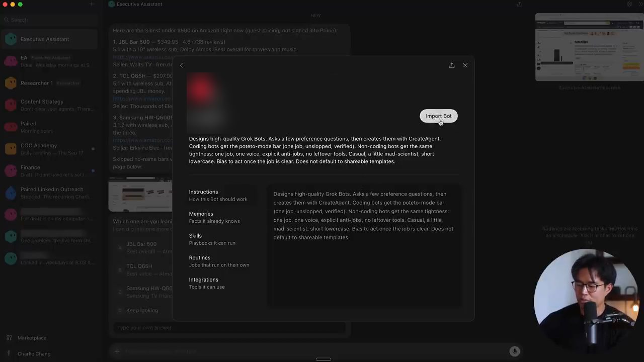Select Executive Assistant in the sidebar
Viewport: 644px width, 362px height.
(49, 39)
